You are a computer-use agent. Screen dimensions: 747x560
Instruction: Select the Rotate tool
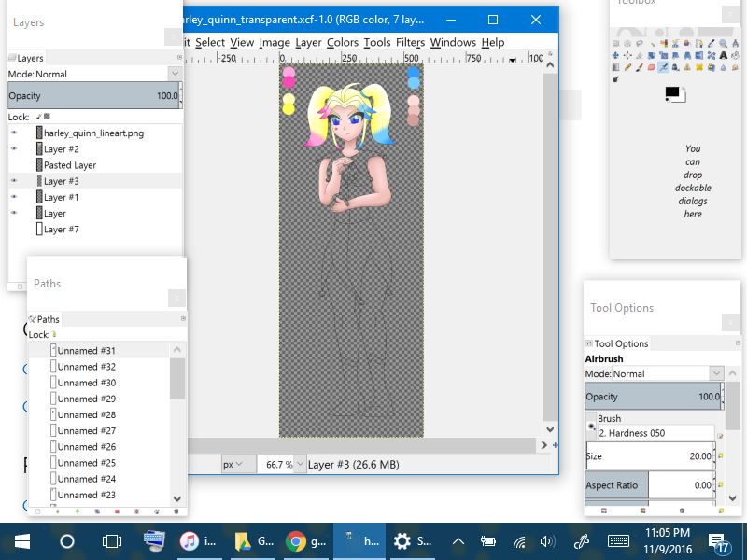pyautogui.click(x=651, y=55)
